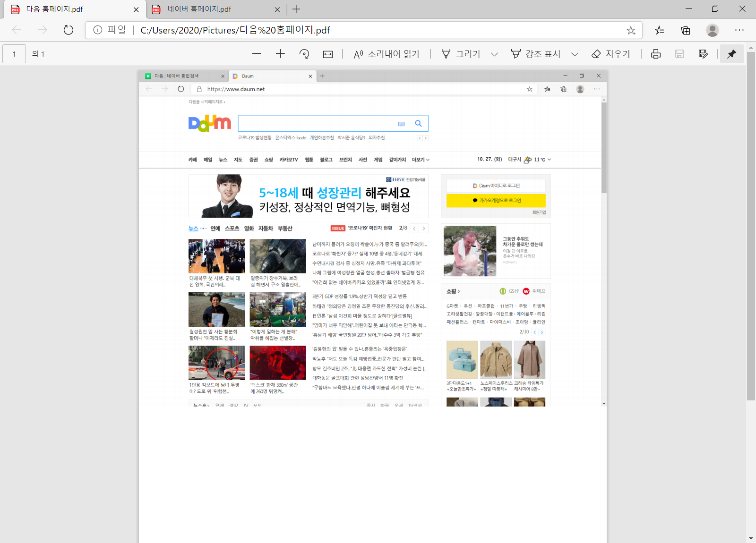Toggle fit to width view

click(x=328, y=54)
